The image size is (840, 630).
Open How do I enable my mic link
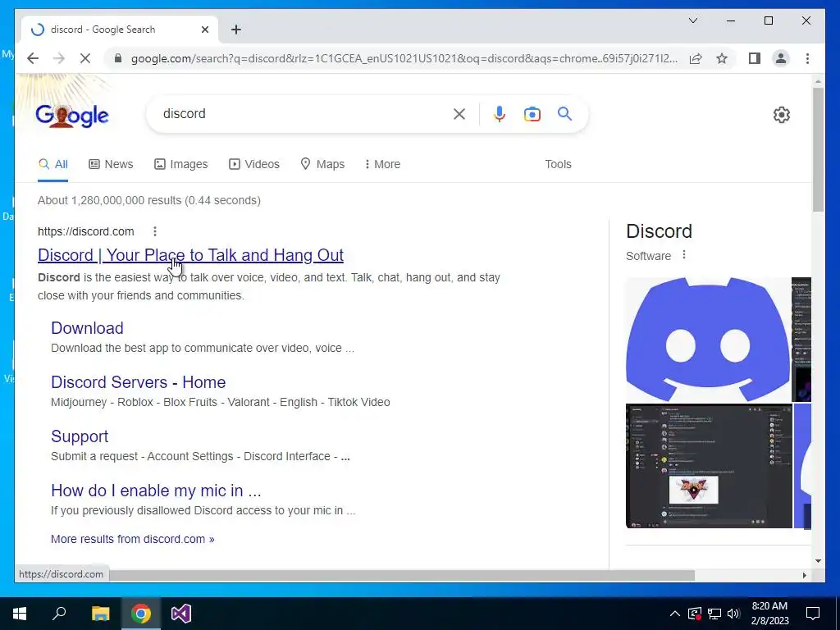(156, 491)
